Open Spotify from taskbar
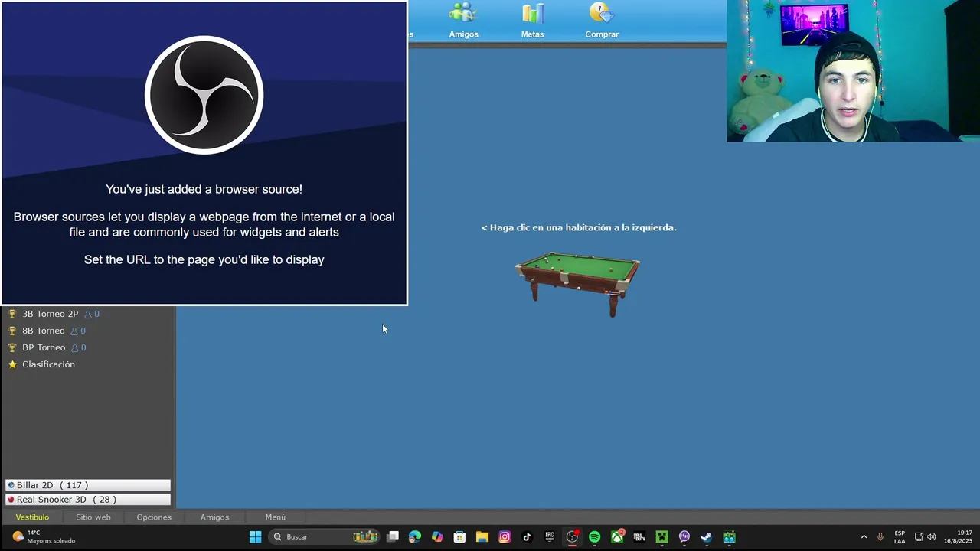 click(x=595, y=537)
